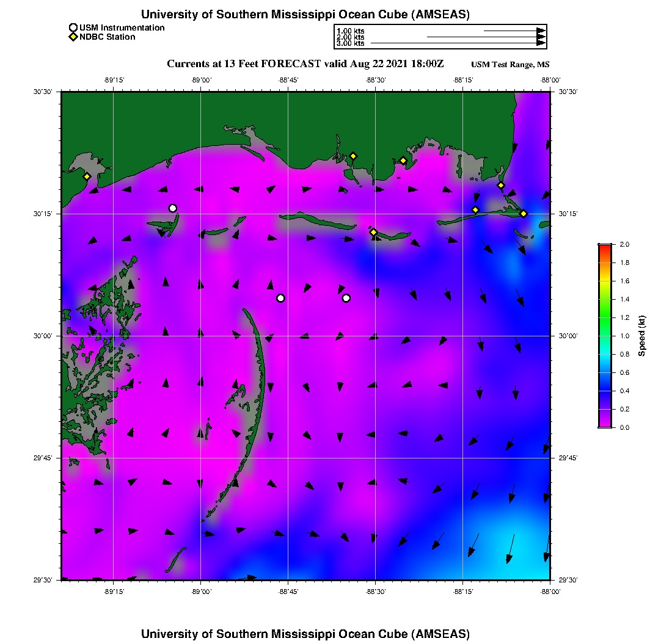Click the USM Instrumentation circle symbol in legend
Viewport: 672px width, 641px height.
pos(73,28)
